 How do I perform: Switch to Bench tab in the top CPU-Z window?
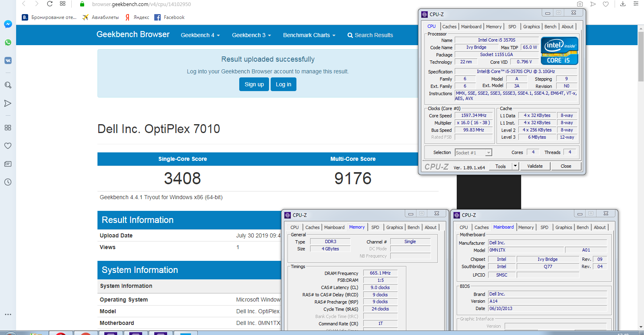tap(550, 27)
